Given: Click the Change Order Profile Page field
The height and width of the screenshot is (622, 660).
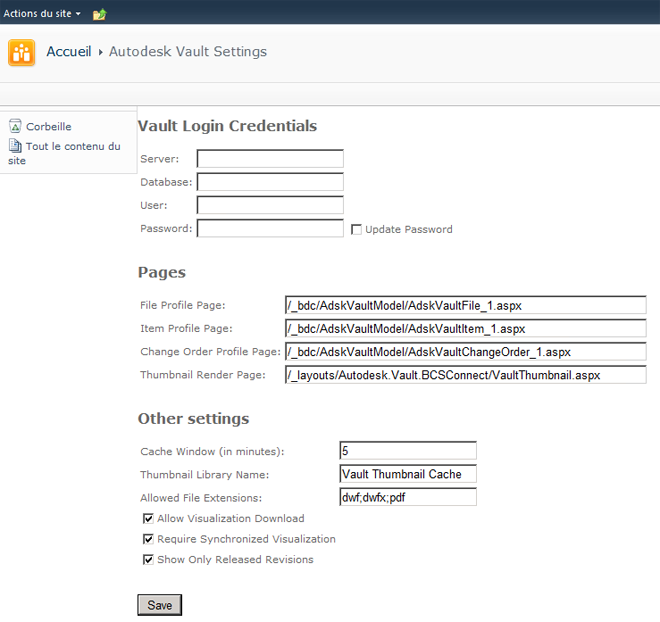Looking at the screenshot, I should (x=466, y=351).
